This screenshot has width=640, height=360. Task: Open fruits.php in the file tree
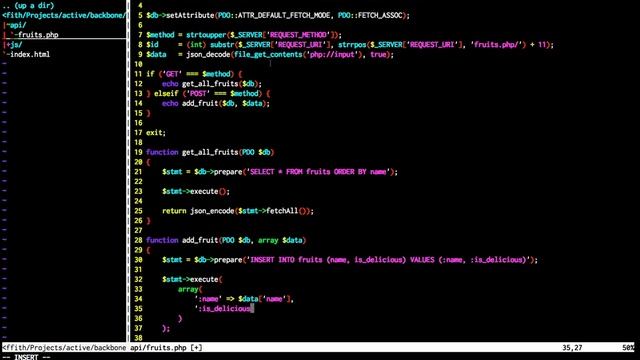click(x=38, y=35)
